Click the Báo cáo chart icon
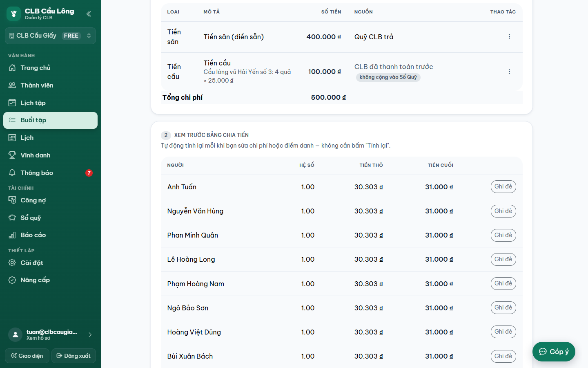The image size is (588, 368). click(12, 235)
